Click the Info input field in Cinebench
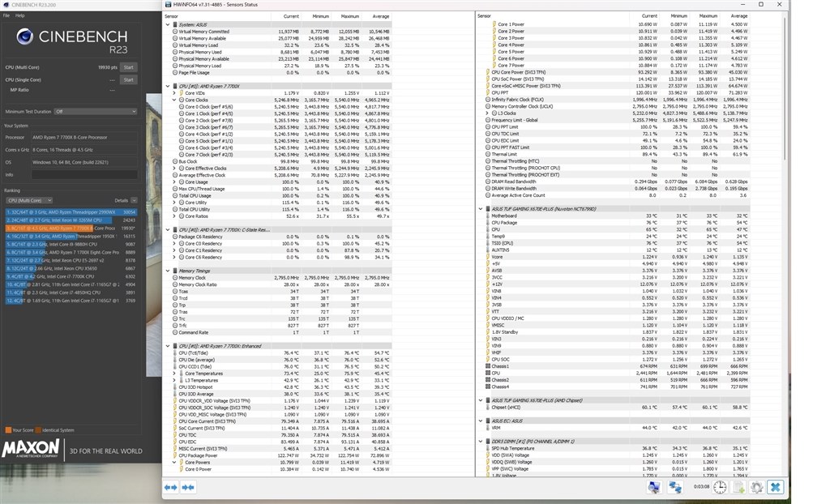 pos(84,175)
